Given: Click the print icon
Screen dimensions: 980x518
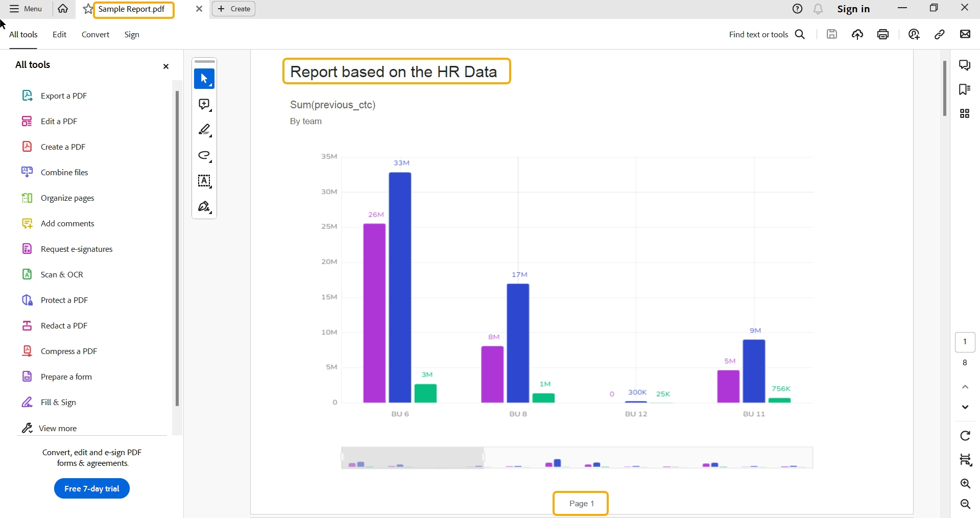Looking at the screenshot, I should [x=883, y=34].
